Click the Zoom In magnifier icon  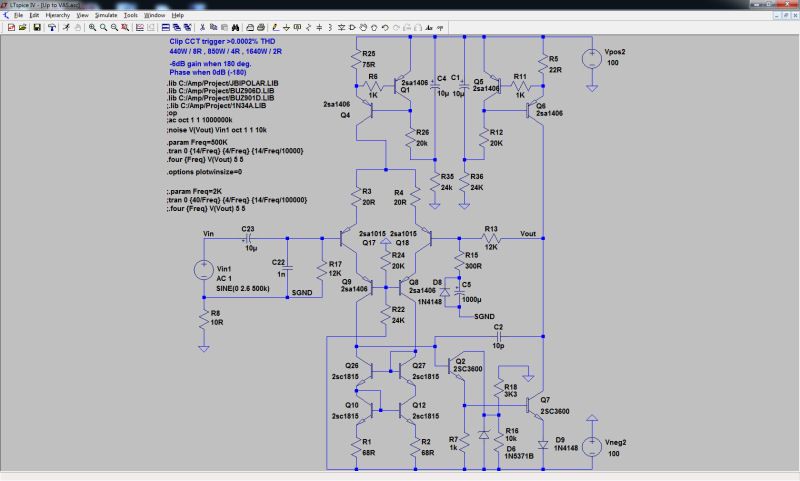(92, 28)
